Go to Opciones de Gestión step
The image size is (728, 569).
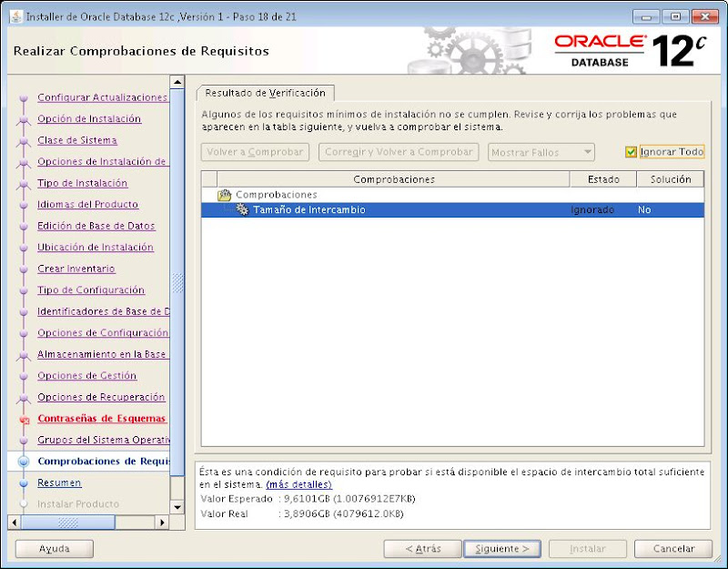(x=86, y=375)
